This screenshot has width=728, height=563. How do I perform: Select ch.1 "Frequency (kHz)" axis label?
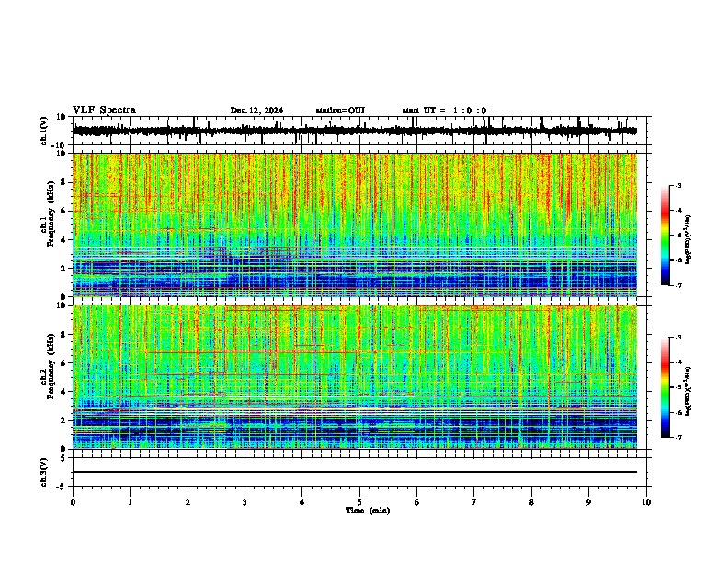coord(51,214)
